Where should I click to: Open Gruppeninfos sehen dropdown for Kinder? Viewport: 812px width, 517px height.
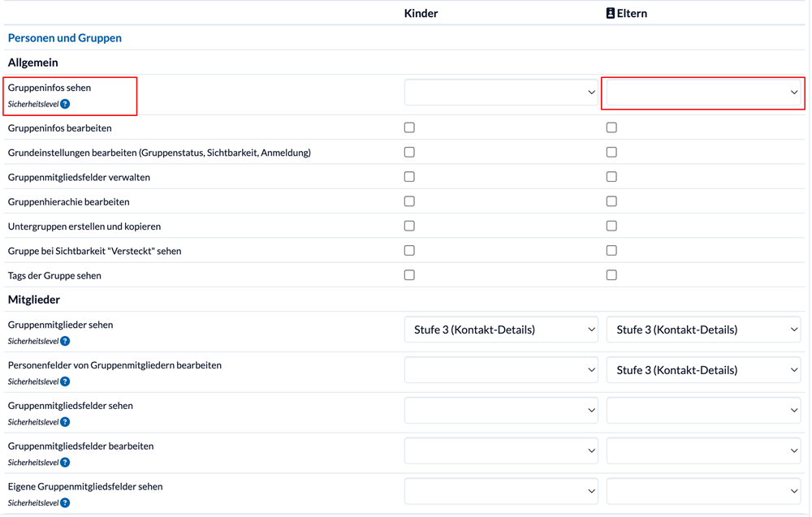tap(501, 92)
